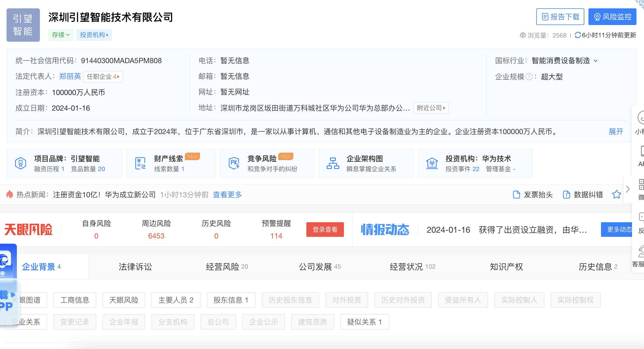Click 自身风险 count 0
Screen dimensions: 644x349
(x=96, y=236)
